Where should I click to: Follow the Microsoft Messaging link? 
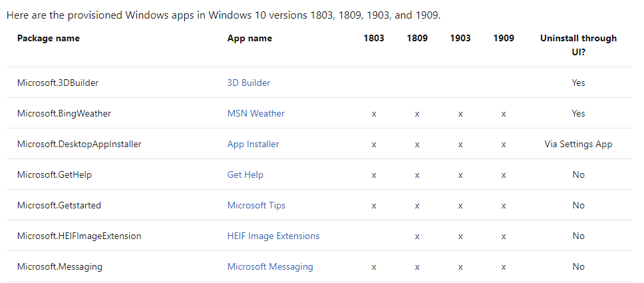tap(270, 266)
